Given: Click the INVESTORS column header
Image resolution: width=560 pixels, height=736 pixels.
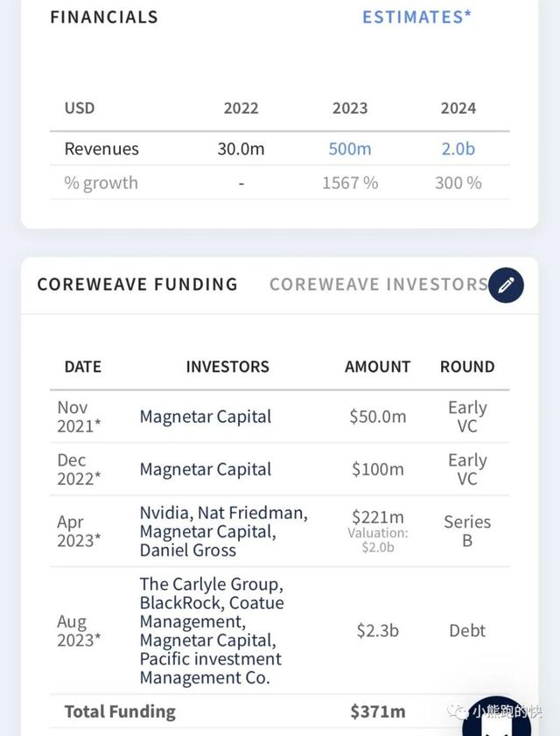Looking at the screenshot, I should (x=227, y=367).
